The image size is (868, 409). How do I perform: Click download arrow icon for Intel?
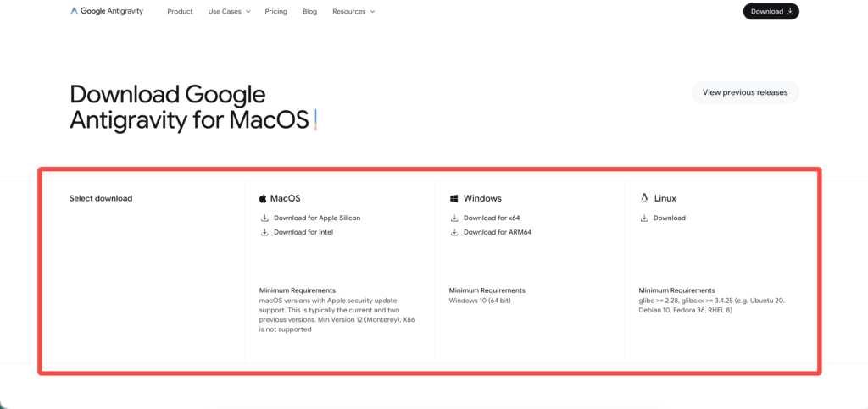click(264, 232)
